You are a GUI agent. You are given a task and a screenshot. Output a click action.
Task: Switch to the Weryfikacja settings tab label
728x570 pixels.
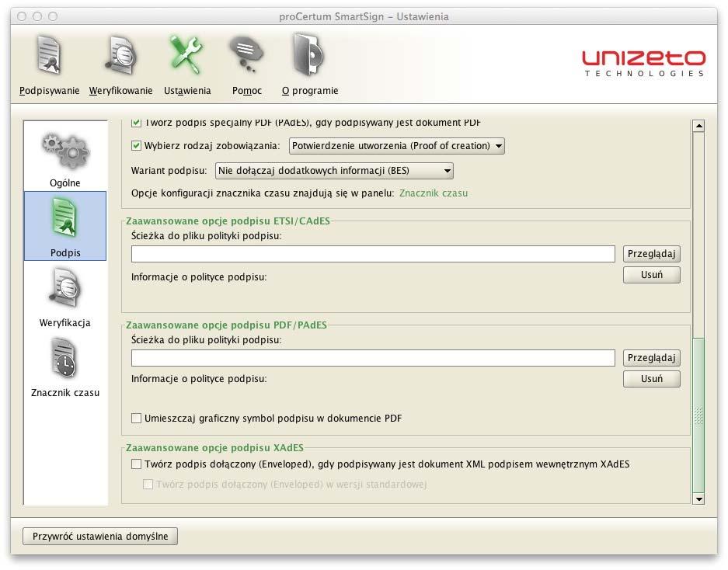[x=64, y=322]
